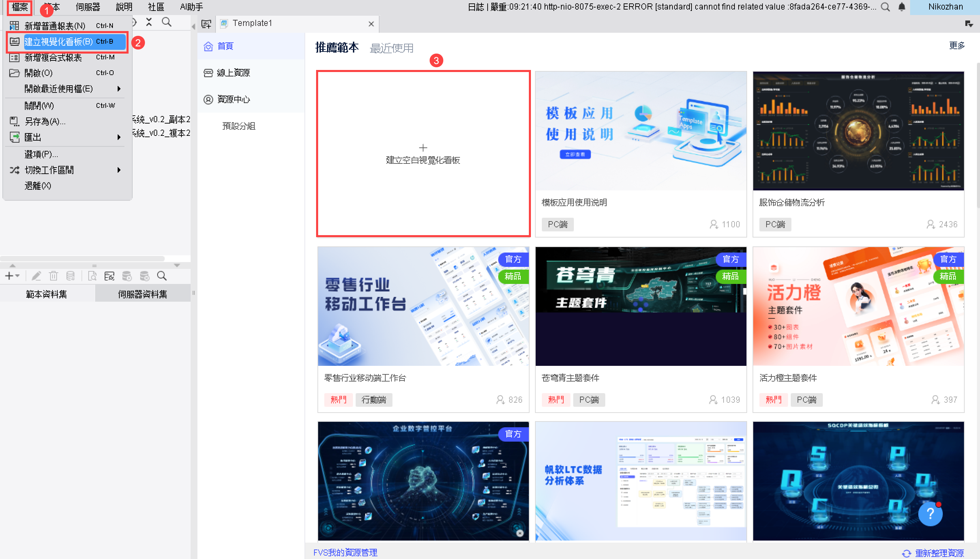
Task: Expand the 匯出 submenu
Action: pos(68,137)
